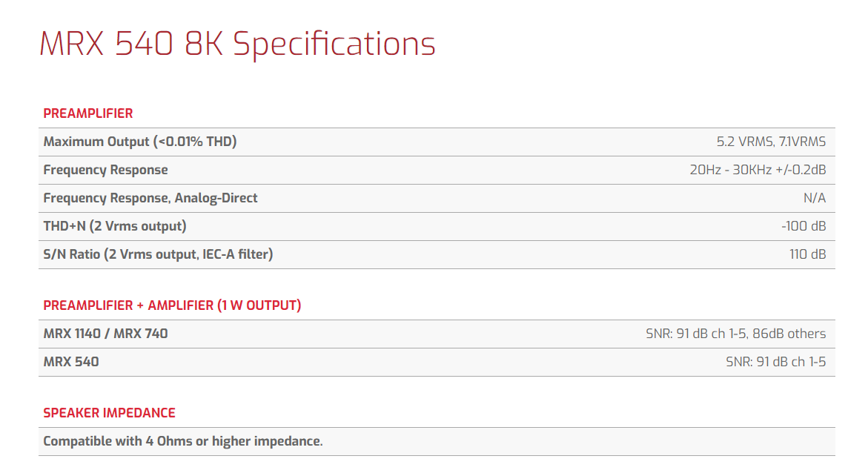Select the PREAMPLIFIER section header

point(88,113)
